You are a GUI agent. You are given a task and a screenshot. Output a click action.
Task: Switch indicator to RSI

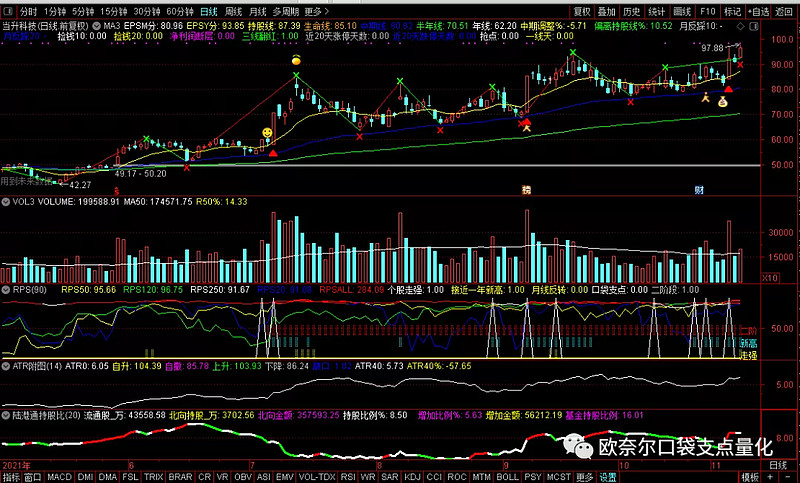[x=348, y=477]
